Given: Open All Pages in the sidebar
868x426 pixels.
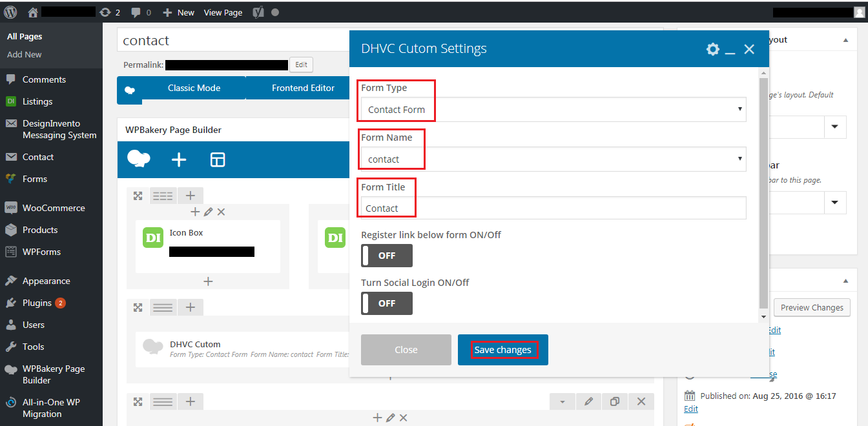Looking at the screenshot, I should (25, 37).
